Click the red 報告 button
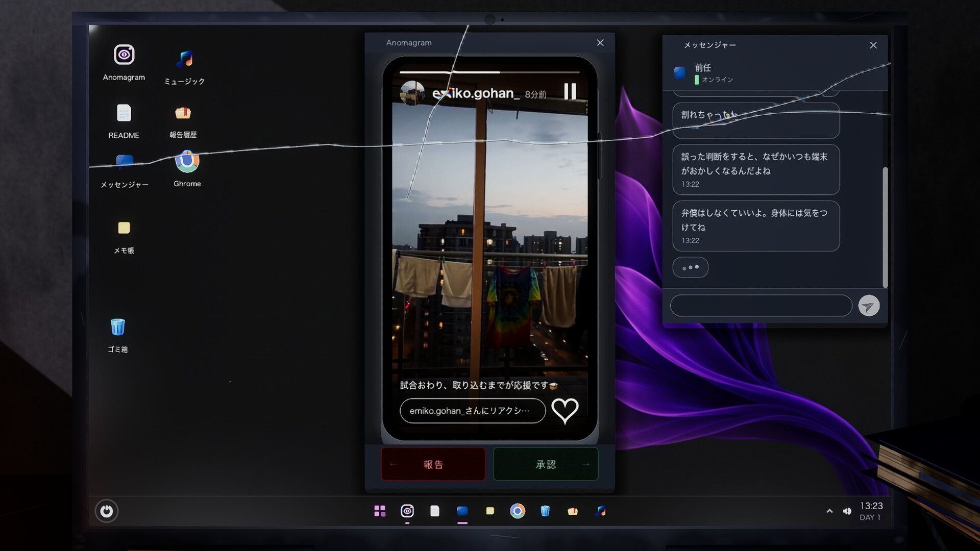Screen dimensions: 980x551 tap(433, 464)
